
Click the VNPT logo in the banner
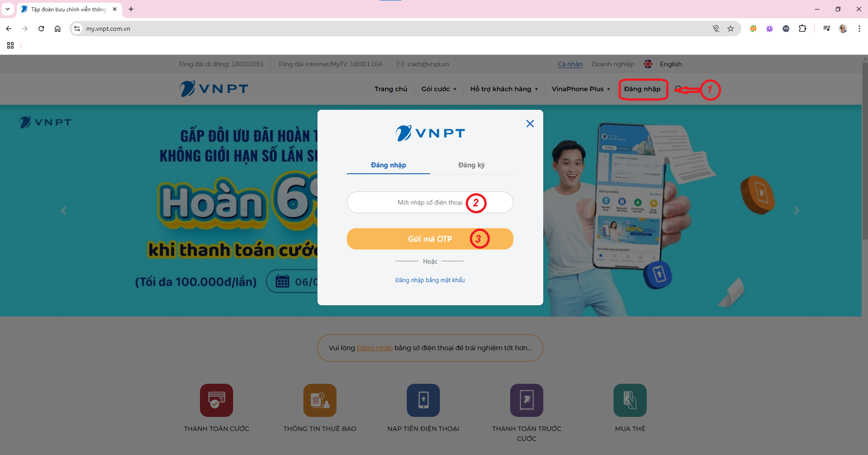click(45, 122)
